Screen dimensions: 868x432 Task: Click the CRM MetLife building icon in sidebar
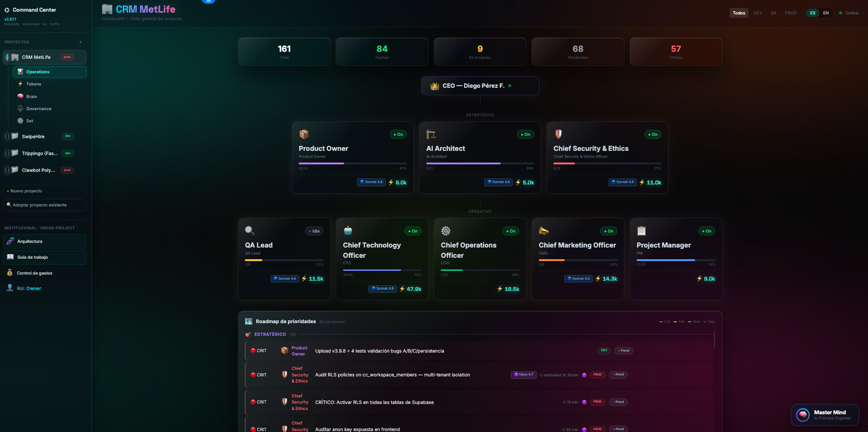coord(15,57)
